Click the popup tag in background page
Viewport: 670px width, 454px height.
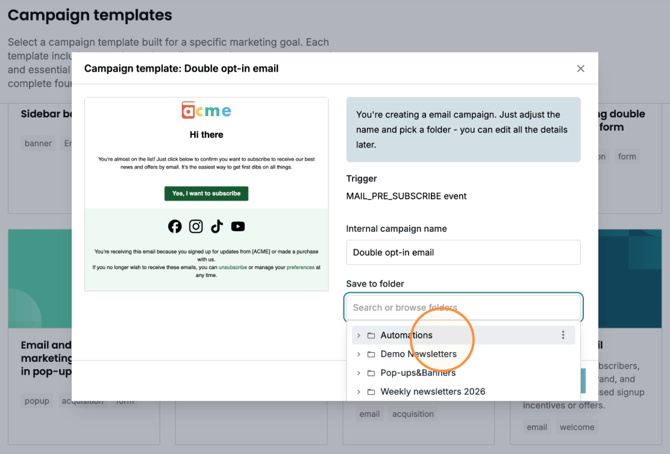click(37, 401)
